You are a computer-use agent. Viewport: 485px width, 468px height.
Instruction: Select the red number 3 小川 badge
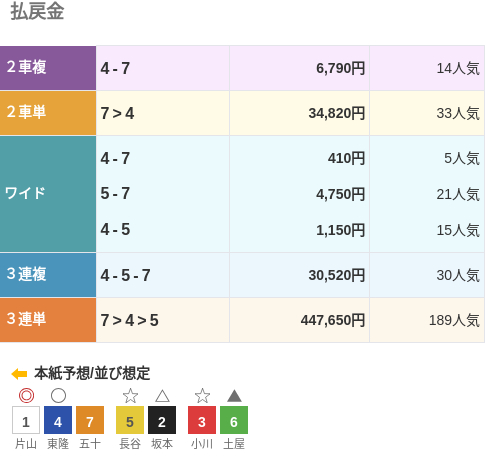click(202, 420)
